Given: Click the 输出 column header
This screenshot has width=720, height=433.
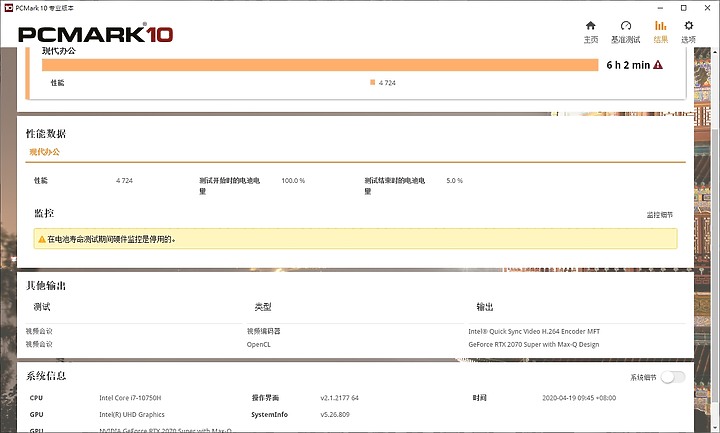Looking at the screenshot, I should (x=485, y=307).
